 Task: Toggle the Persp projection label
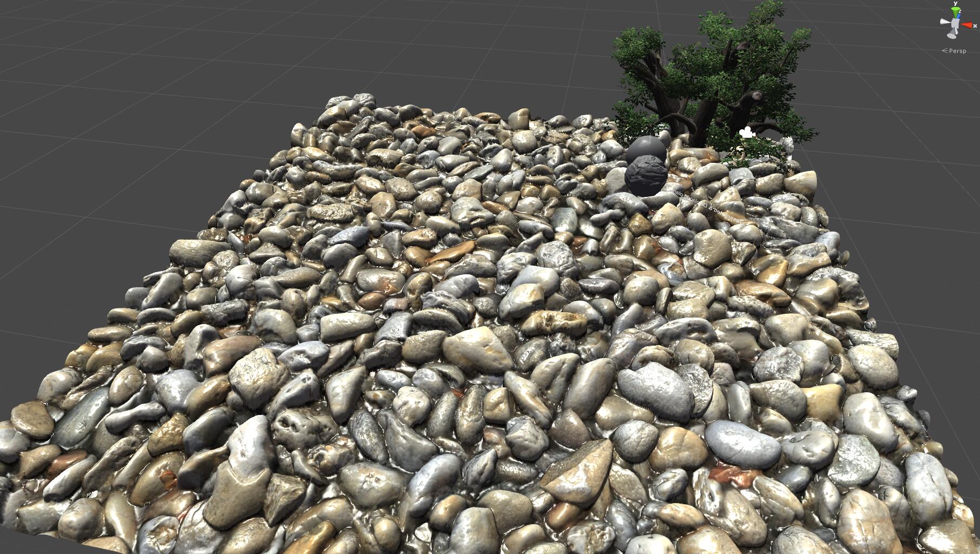pos(953,51)
